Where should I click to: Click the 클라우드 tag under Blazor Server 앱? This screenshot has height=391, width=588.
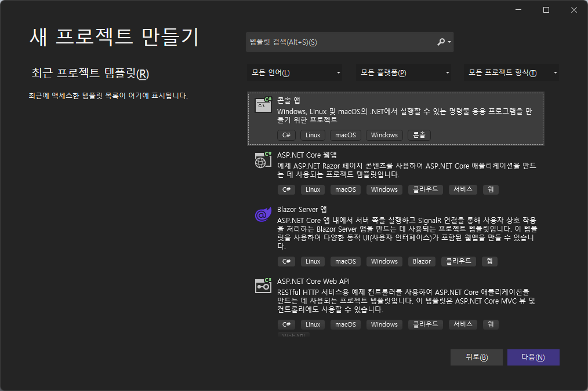459,261
